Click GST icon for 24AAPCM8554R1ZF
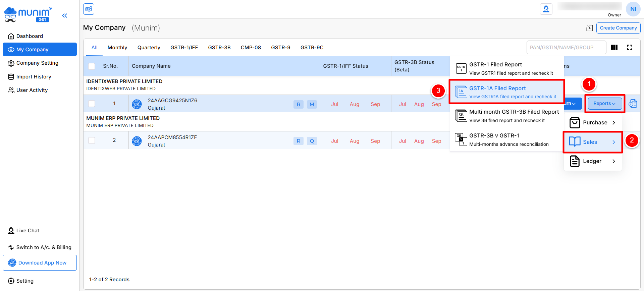The width and height of the screenshot is (644, 291). pyautogui.click(x=137, y=141)
